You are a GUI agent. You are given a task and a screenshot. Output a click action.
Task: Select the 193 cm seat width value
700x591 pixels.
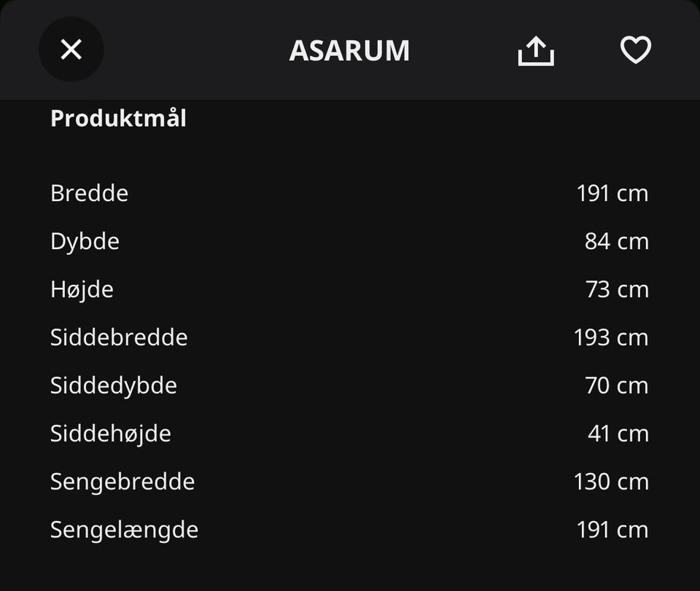pos(611,337)
